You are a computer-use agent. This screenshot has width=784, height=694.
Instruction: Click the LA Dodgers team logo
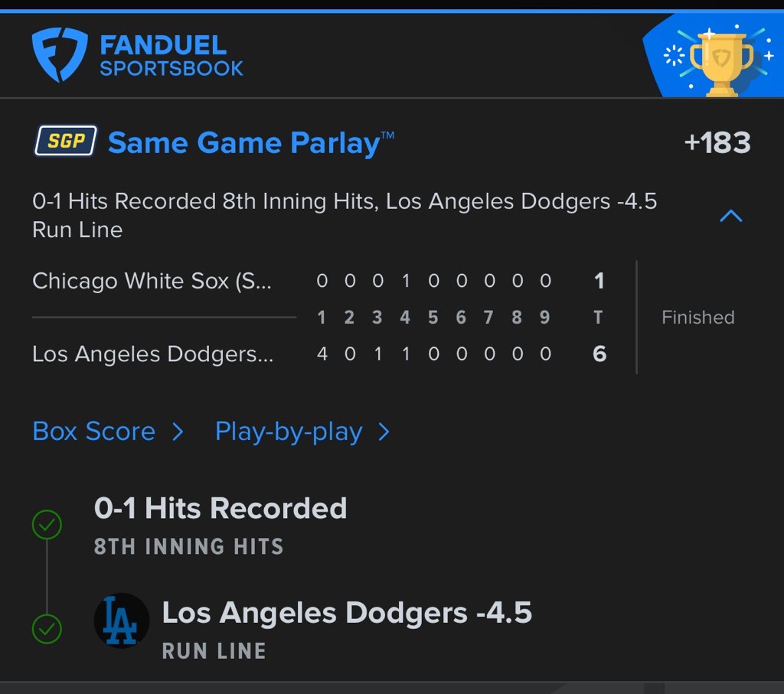coord(121,620)
